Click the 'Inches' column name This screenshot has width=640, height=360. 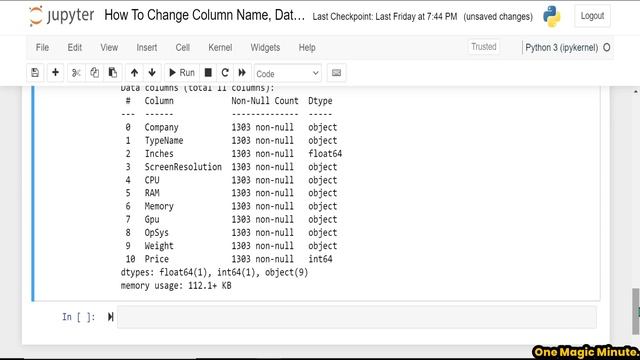click(x=159, y=154)
